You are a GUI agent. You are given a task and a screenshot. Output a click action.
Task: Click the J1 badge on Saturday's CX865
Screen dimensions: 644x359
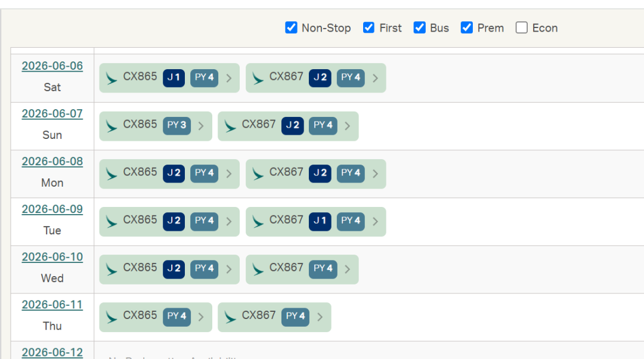tap(174, 78)
